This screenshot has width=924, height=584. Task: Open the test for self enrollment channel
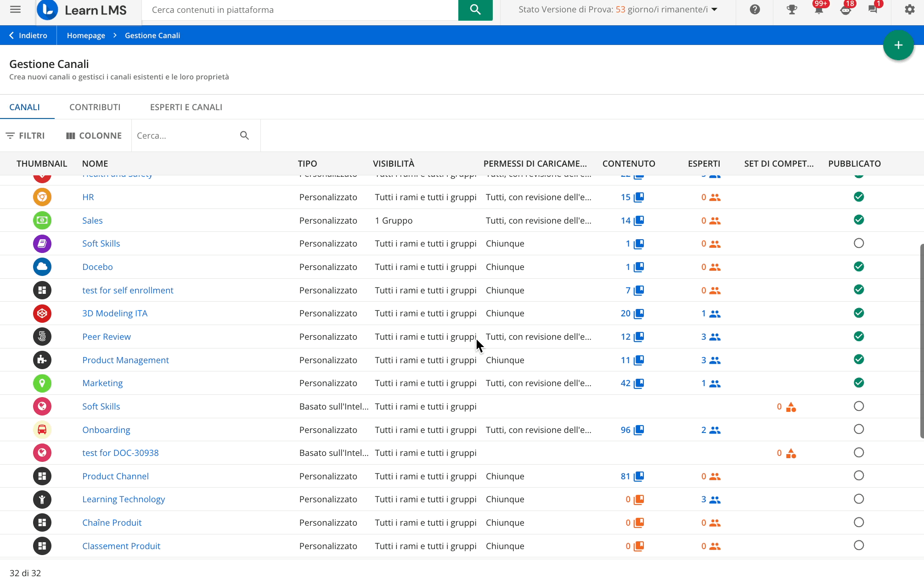(x=128, y=290)
